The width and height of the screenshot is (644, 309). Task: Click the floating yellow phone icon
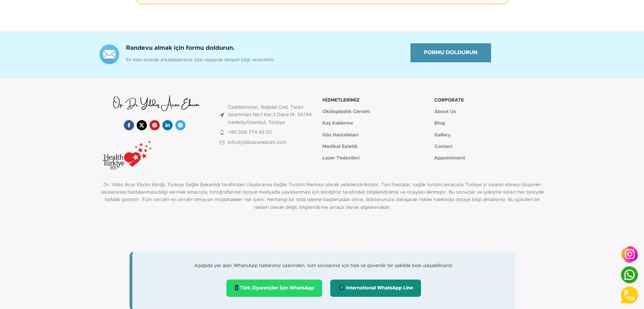tap(629, 295)
